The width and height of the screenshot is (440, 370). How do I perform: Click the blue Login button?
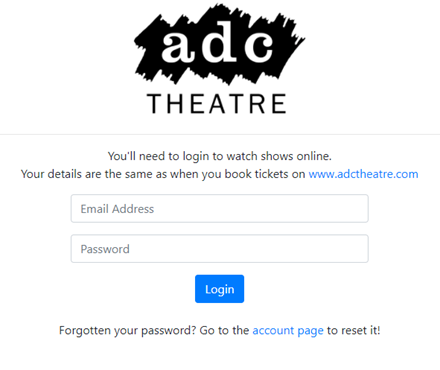[x=219, y=289]
